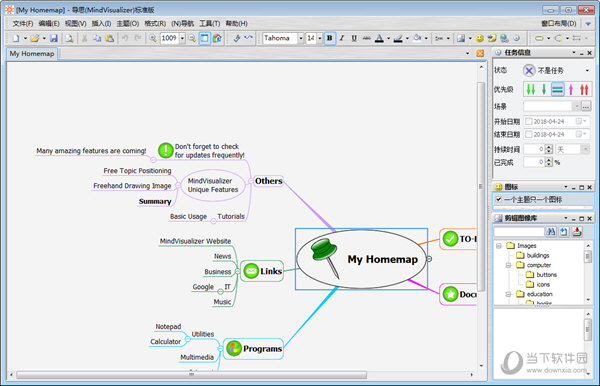Set priority to high pink arrow
Screen dimensions: 600x386
(x=571, y=90)
